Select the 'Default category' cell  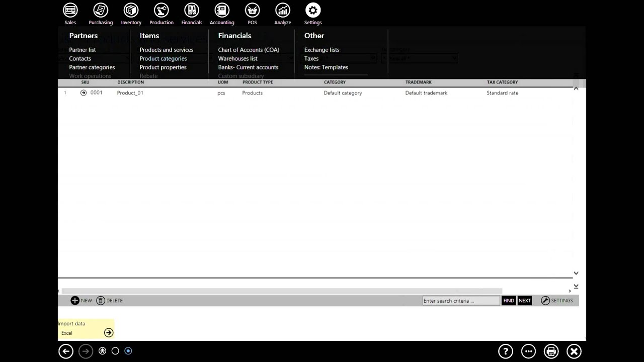(x=343, y=93)
